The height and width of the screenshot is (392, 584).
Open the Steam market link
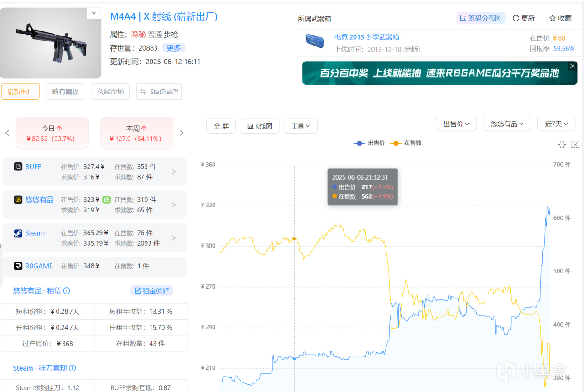point(35,233)
